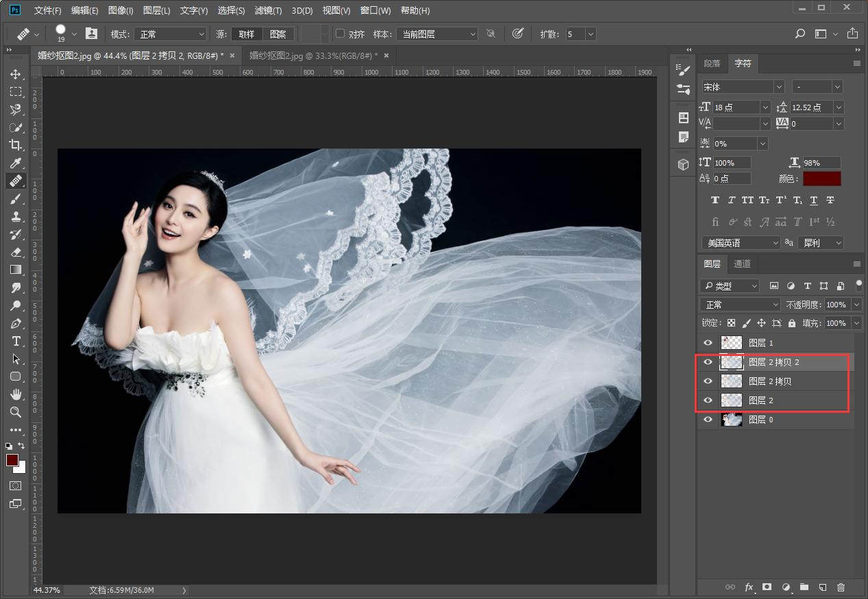Image resolution: width=868 pixels, height=599 pixels.
Task: Open the layer blend mode dropdown 正常
Action: click(741, 305)
